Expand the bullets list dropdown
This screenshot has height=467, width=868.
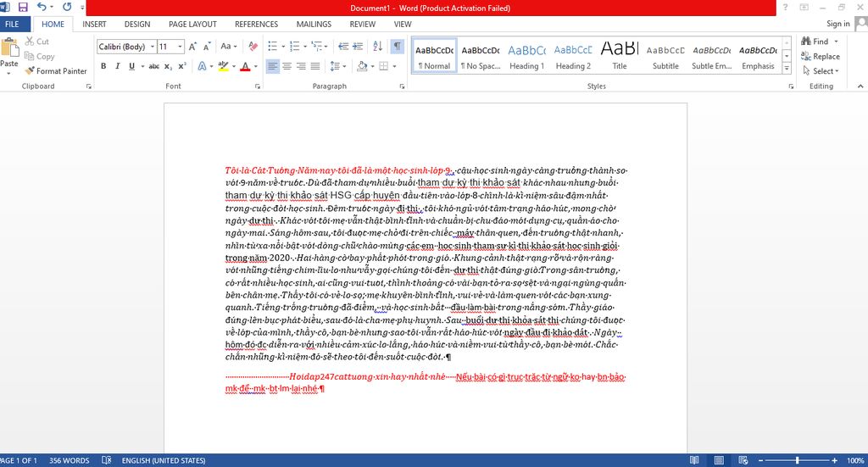(283, 47)
